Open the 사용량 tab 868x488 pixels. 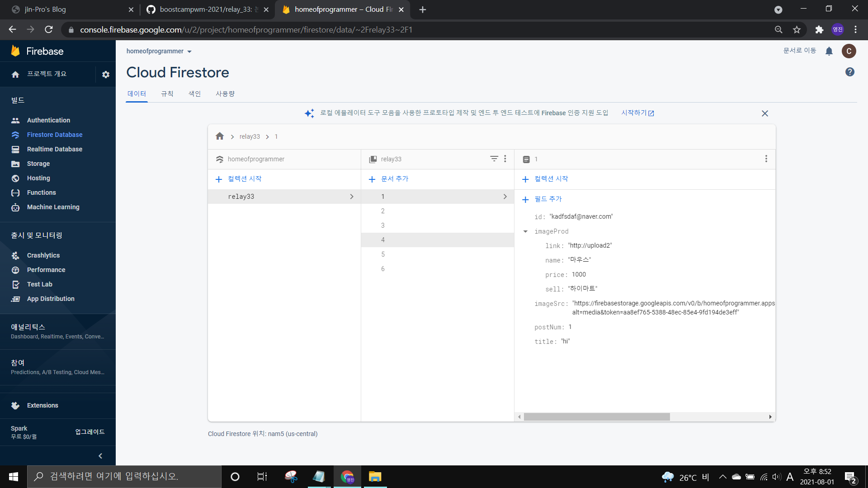[x=225, y=94]
